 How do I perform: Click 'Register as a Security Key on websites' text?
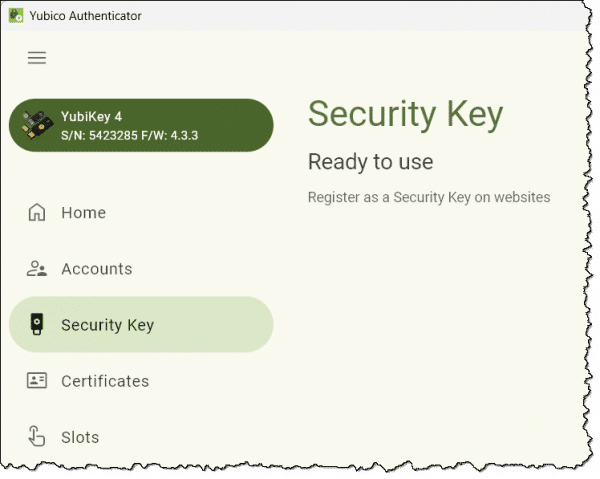[x=429, y=197]
